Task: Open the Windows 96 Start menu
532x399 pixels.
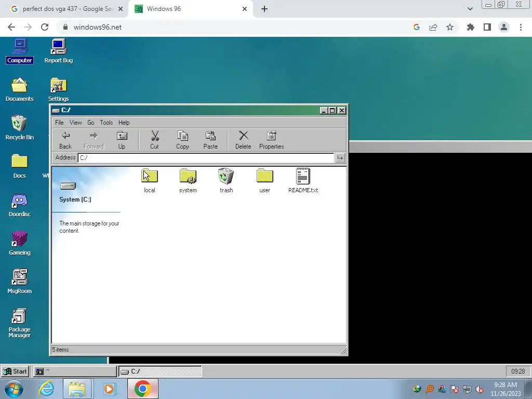Action: [15, 371]
